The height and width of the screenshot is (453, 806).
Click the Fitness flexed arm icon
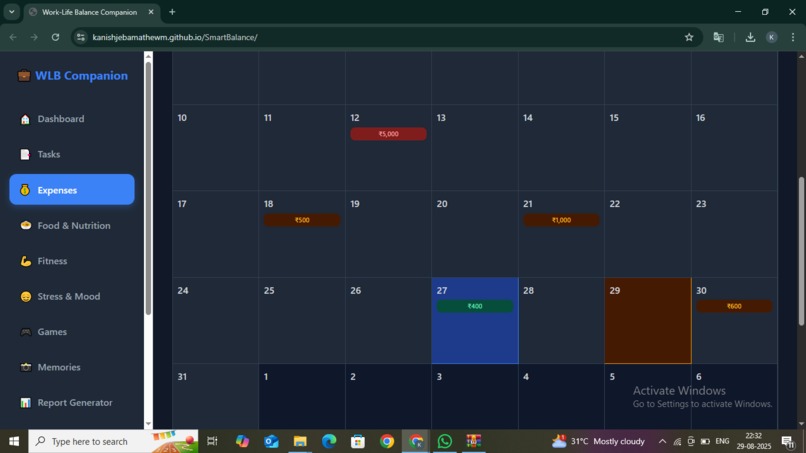pos(25,261)
